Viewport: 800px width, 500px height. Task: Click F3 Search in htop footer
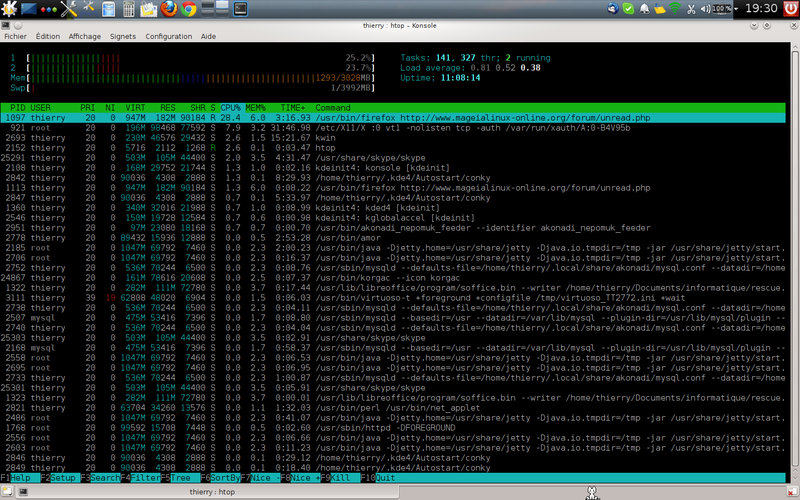100,478
